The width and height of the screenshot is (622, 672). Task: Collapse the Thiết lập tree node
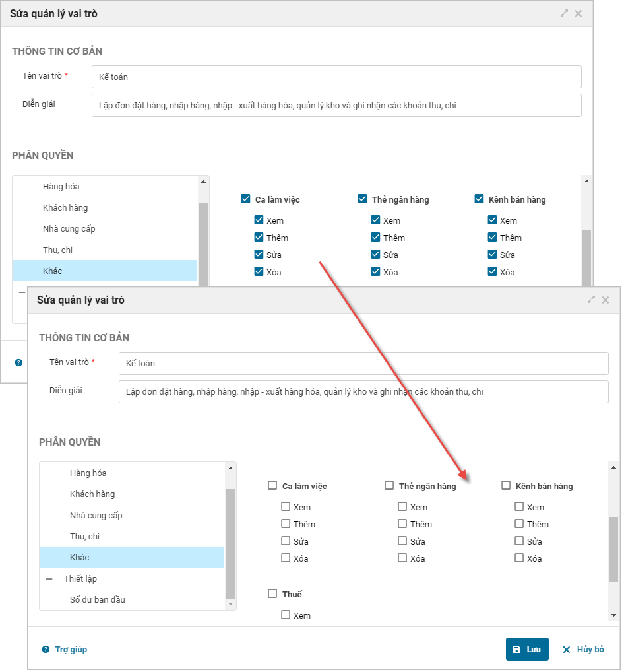click(x=49, y=578)
